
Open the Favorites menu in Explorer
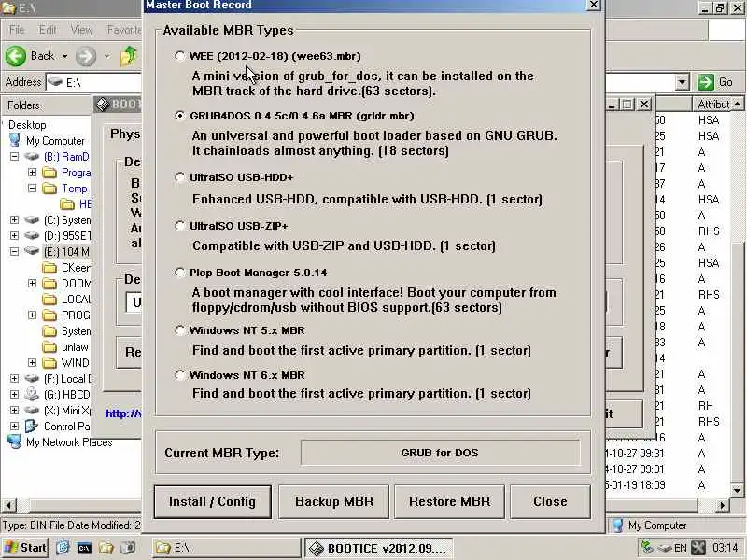124,30
